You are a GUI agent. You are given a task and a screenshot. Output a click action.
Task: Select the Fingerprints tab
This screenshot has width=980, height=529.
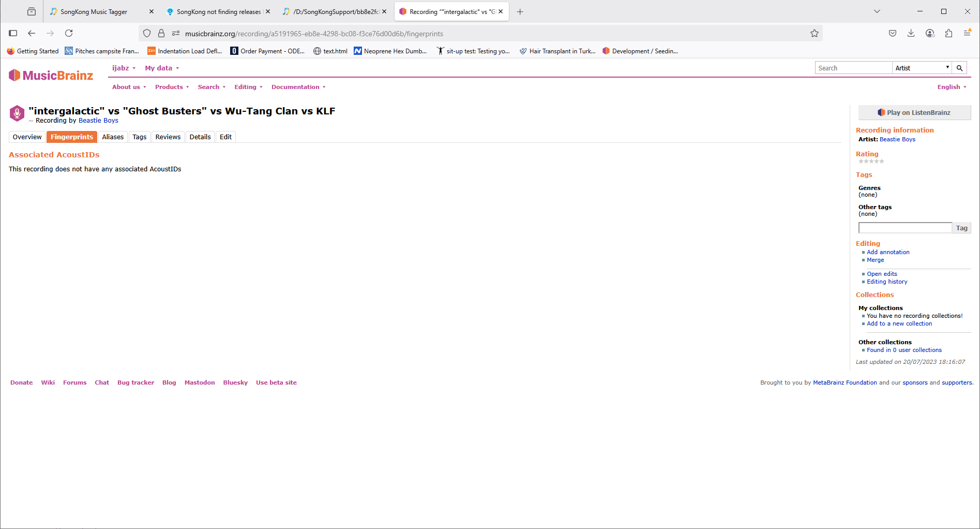pos(72,137)
